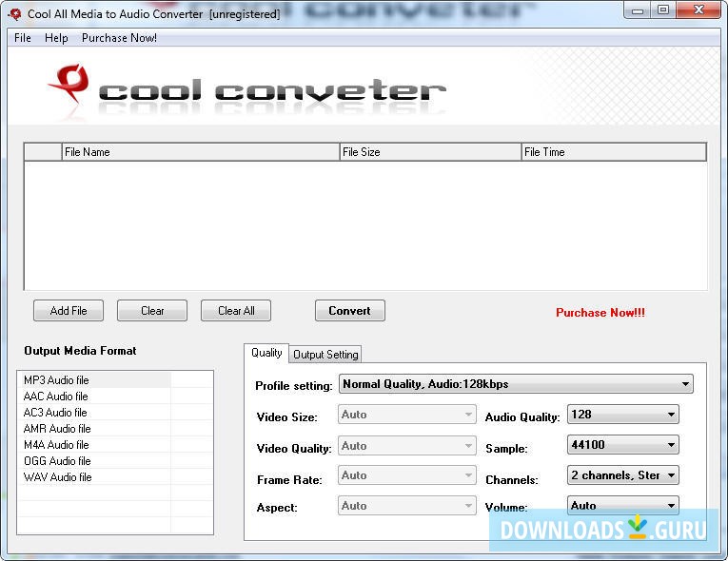728x561 pixels.
Task: Click the File Time column header
Action: (614, 152)
